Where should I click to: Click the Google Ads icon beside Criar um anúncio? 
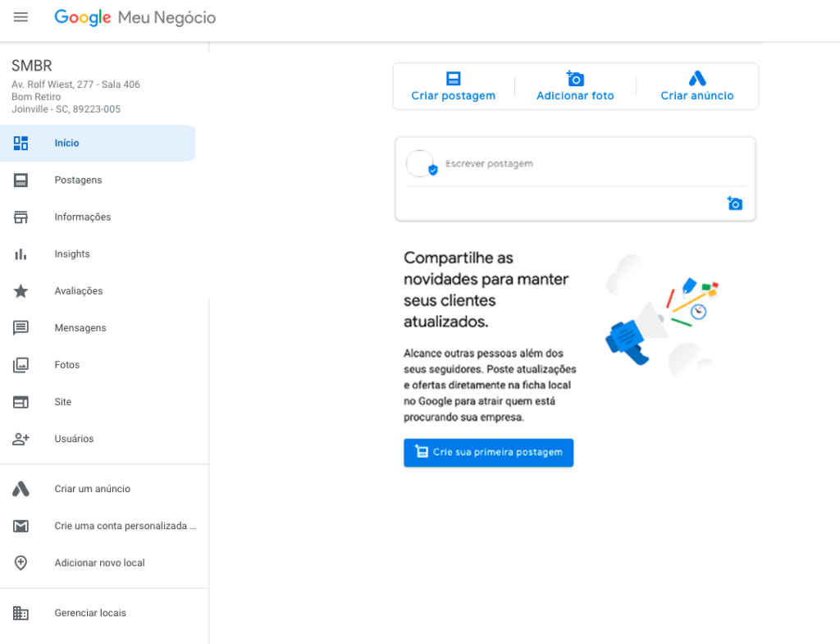coord(21,489)
